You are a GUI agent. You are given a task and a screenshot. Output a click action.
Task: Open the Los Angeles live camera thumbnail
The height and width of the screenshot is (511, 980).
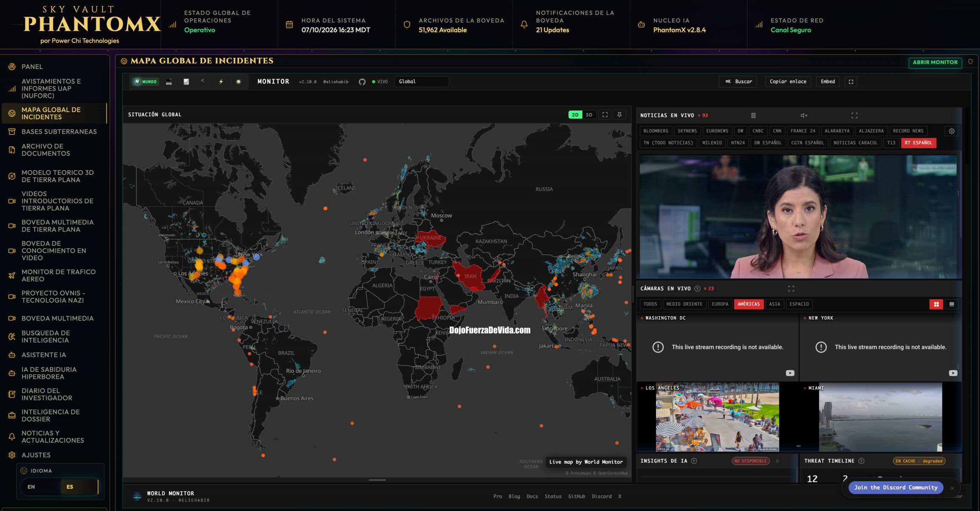[717, 417]
